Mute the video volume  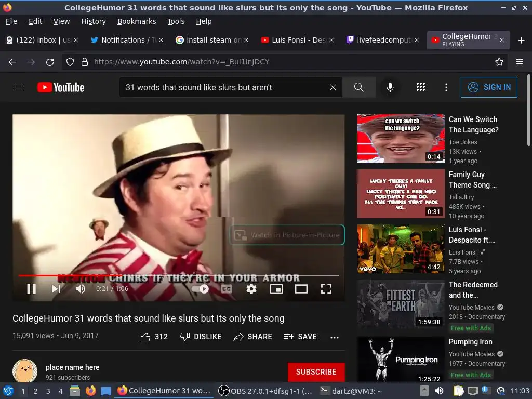pos(81,289)
